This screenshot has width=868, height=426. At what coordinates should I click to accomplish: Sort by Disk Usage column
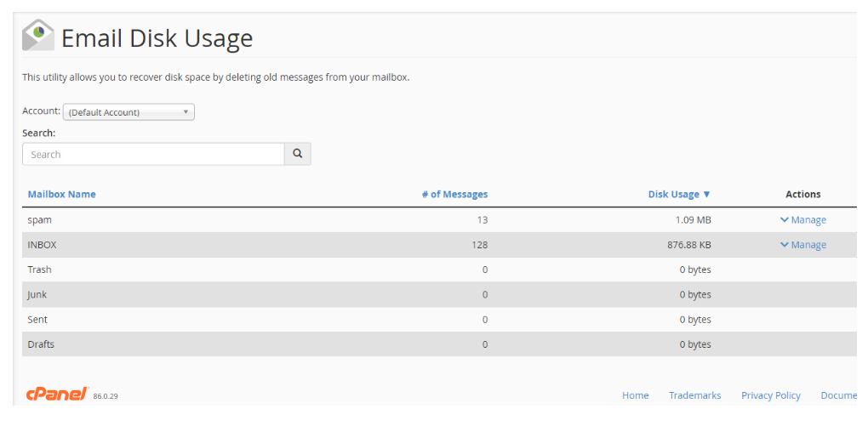(679, 194)
